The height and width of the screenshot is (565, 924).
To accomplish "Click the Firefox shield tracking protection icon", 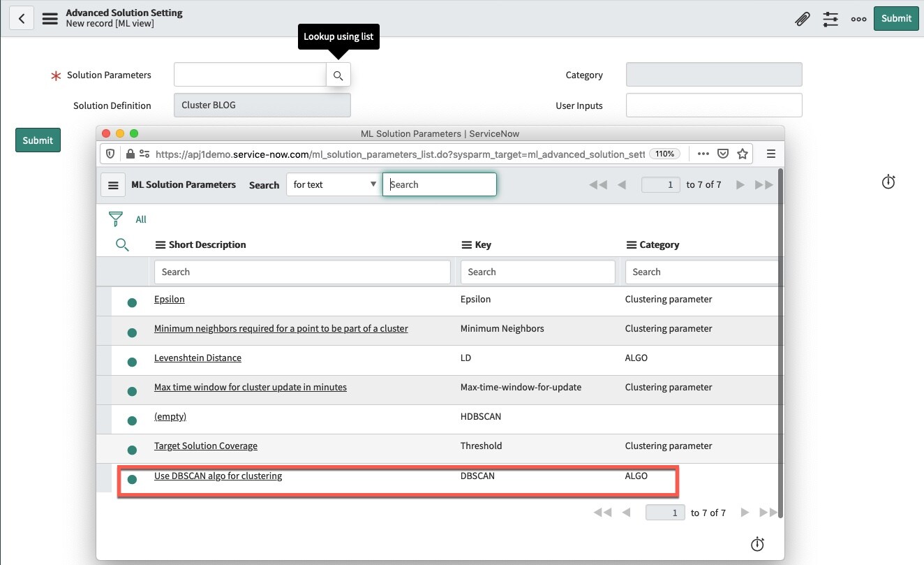I will pyautogui.click(x=110, y=154).
